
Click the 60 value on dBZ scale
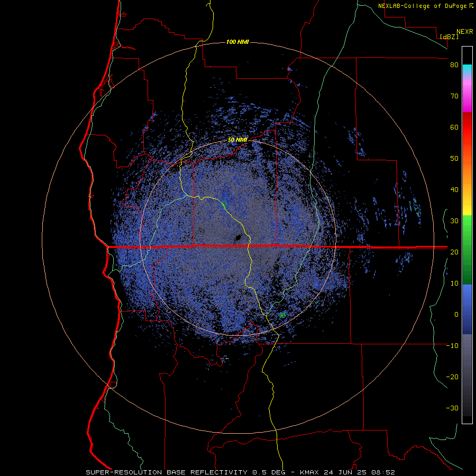(x=454, y=127)
